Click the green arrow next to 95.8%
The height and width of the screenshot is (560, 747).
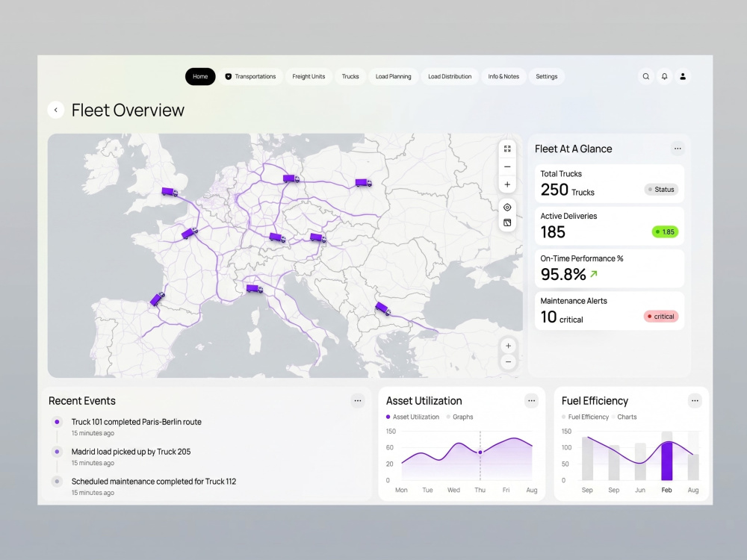coord(594,274)
